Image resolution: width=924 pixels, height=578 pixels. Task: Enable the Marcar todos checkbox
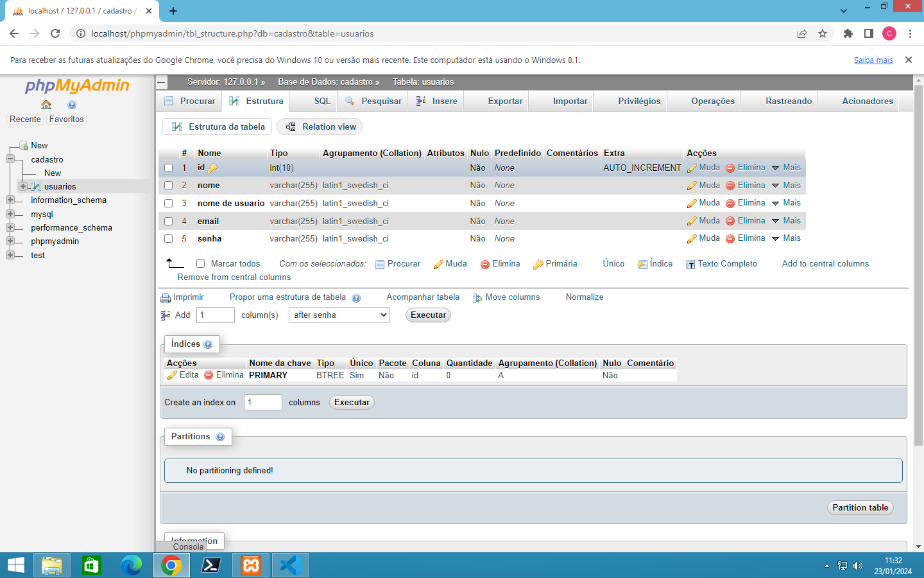tap(200, 264)
